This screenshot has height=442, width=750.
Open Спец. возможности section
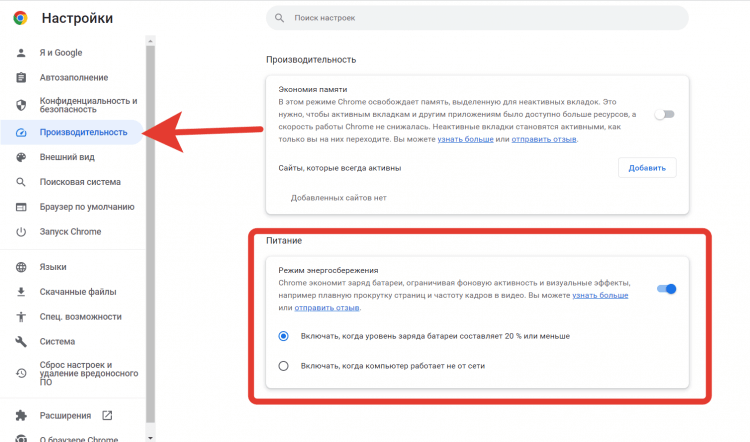click(x=80, y=317)
